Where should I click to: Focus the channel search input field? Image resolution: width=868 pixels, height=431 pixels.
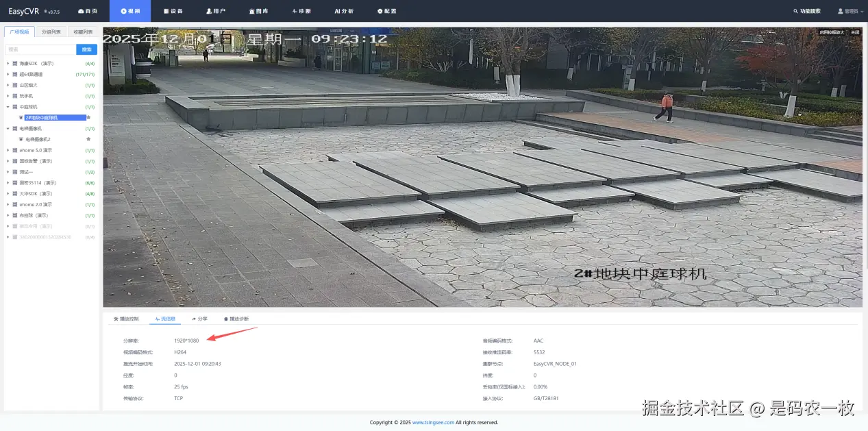(40, 49)
